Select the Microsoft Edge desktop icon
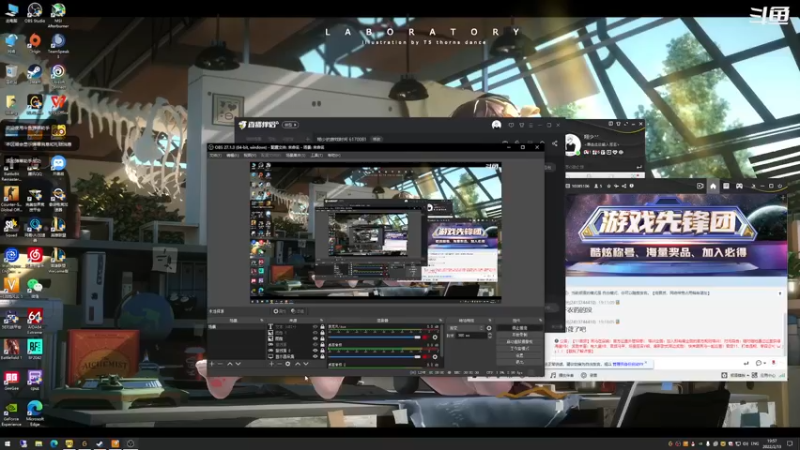The width and height of the screenshot is (800, 450). point(35,413)
